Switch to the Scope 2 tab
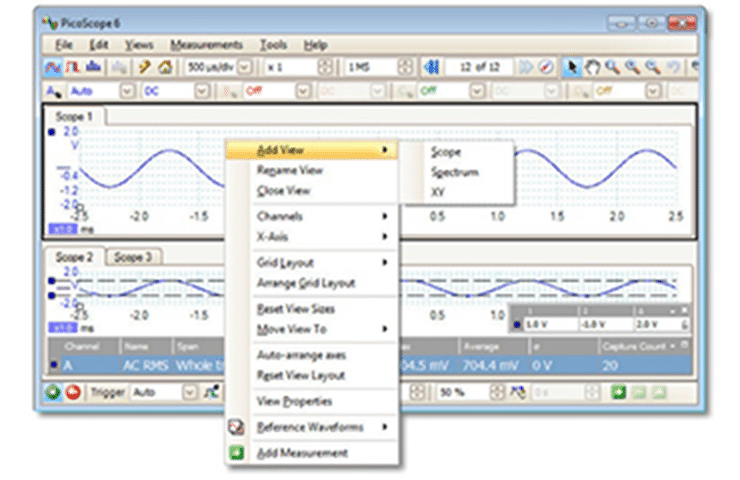 coord(74,257)
